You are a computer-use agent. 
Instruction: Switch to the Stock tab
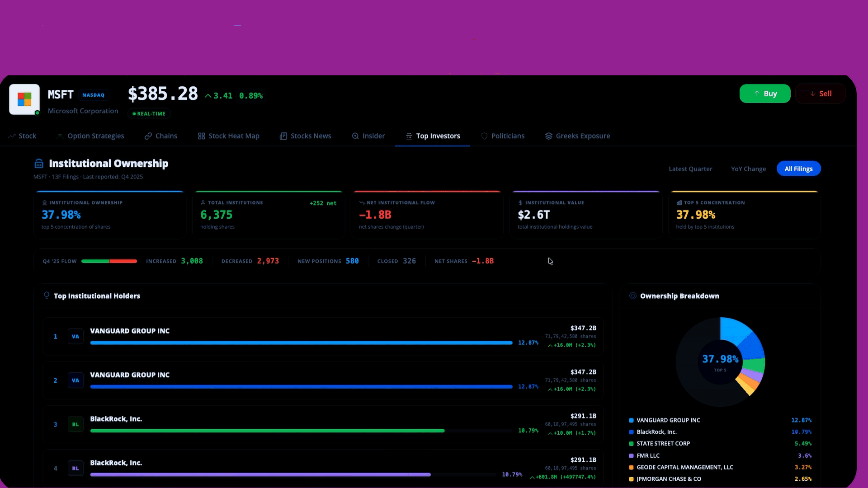(27, 136)
